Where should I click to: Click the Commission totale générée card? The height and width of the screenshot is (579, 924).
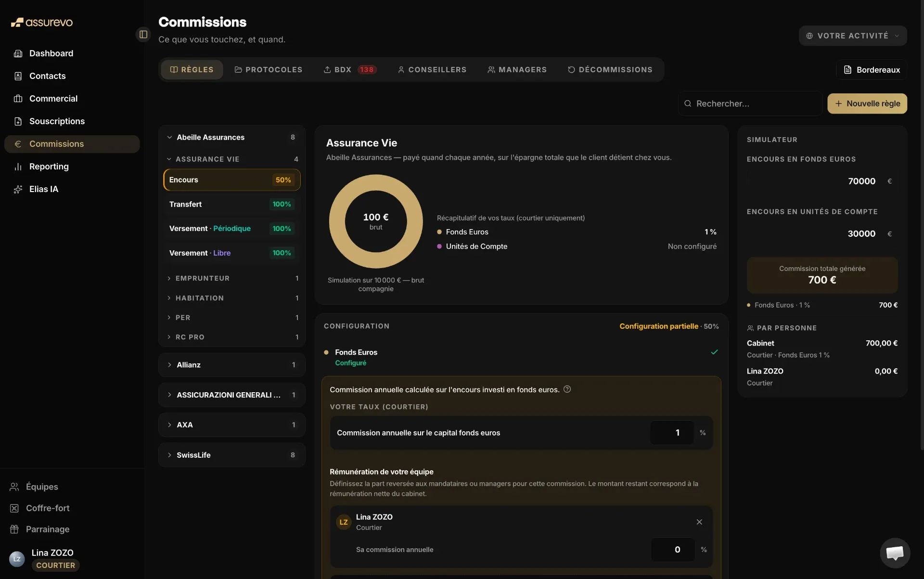click(x=822, y=275)
